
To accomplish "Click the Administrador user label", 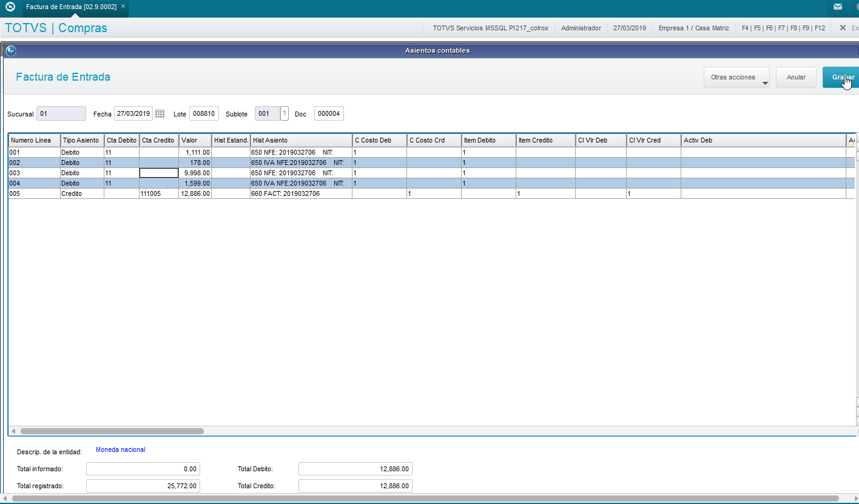I will 581,28.
